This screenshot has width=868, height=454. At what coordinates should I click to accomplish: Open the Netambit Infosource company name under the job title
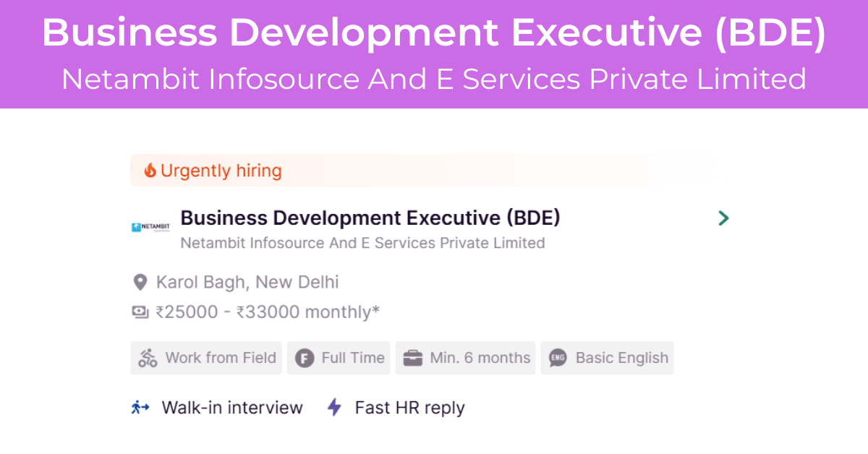[362, 243]
